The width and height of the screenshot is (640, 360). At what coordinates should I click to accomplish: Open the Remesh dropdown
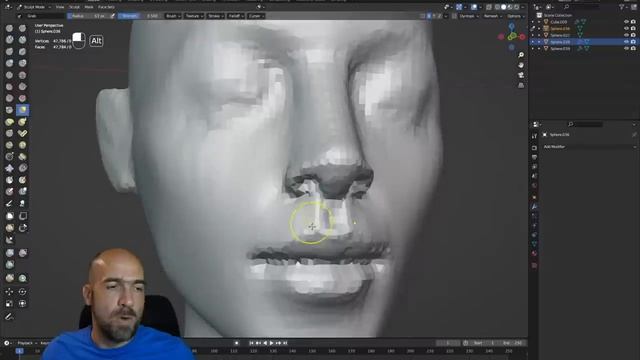(492, 16)
